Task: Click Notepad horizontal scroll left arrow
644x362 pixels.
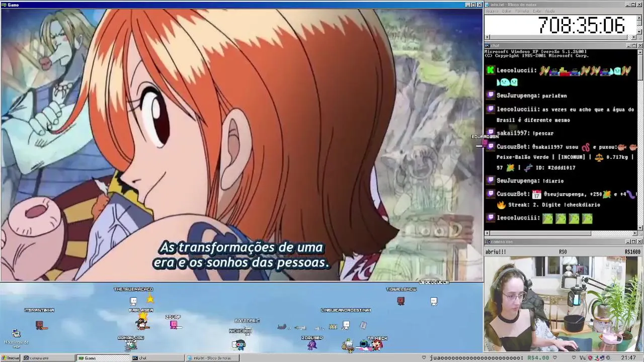Action: [487, 38]
